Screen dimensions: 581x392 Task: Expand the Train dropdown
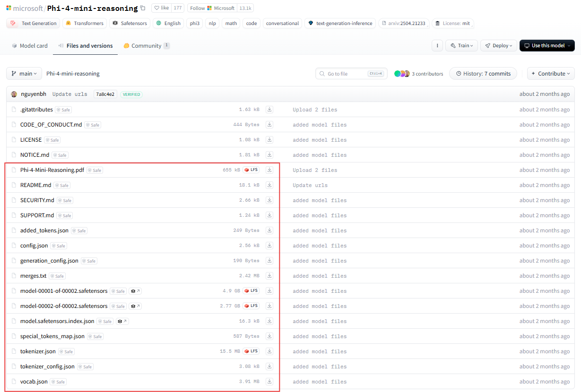461,45
